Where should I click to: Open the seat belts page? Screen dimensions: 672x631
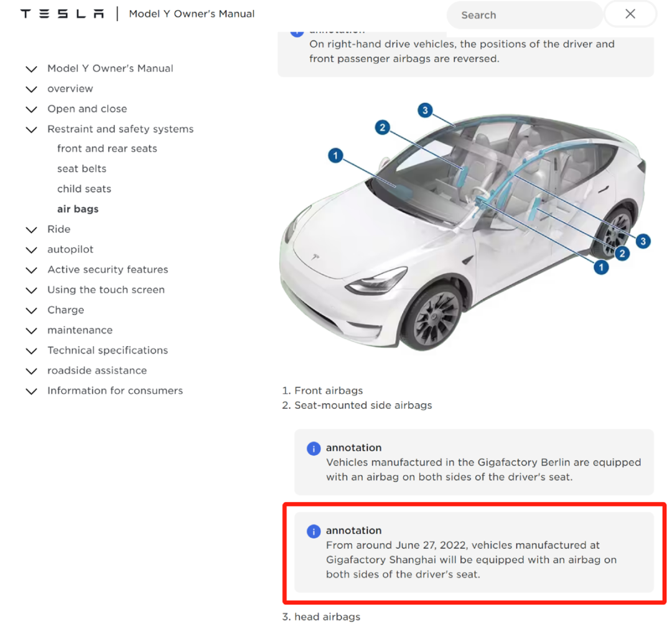pos(82,169)
